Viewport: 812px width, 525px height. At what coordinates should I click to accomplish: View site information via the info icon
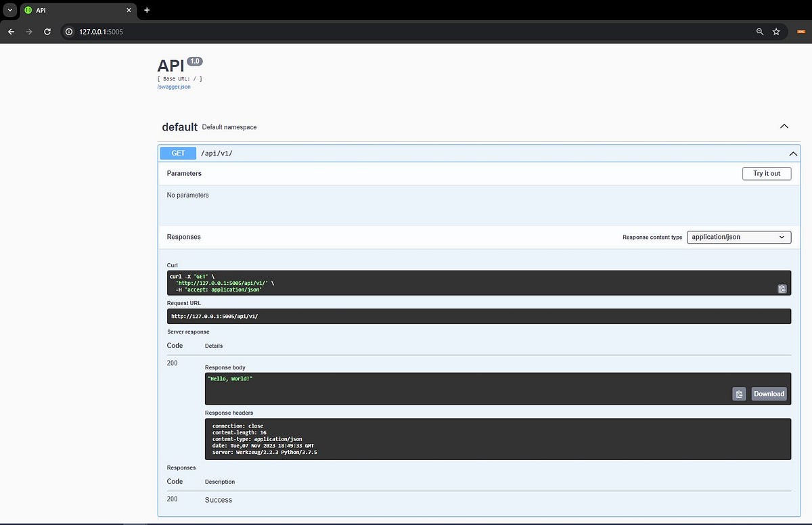click(68, 31)
